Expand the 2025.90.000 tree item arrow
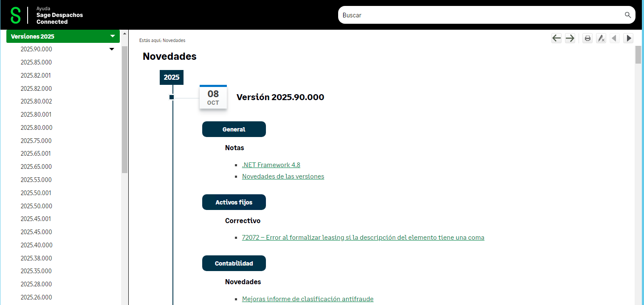Viewport: 644px width, 305px height. [112, 49]
